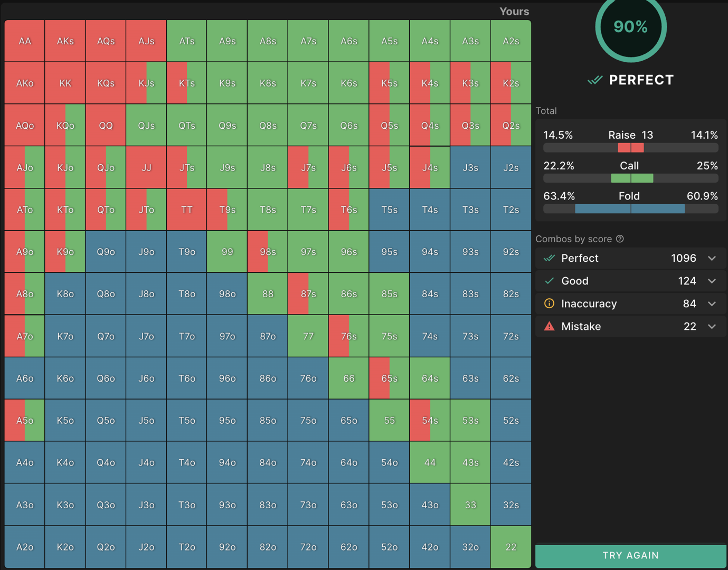728x570 pixels.
Task: Select the KQo hand cell
Action: click(x=65, y=126)
